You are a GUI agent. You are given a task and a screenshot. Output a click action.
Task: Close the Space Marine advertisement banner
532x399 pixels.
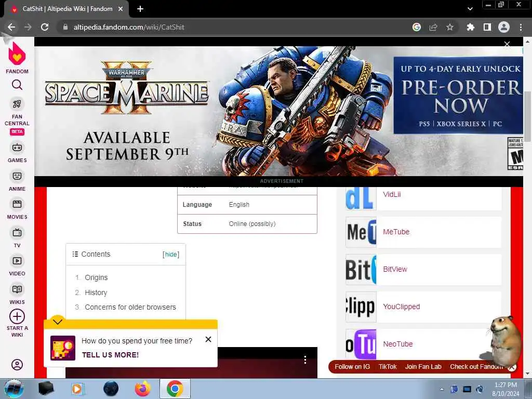[507, 44]
